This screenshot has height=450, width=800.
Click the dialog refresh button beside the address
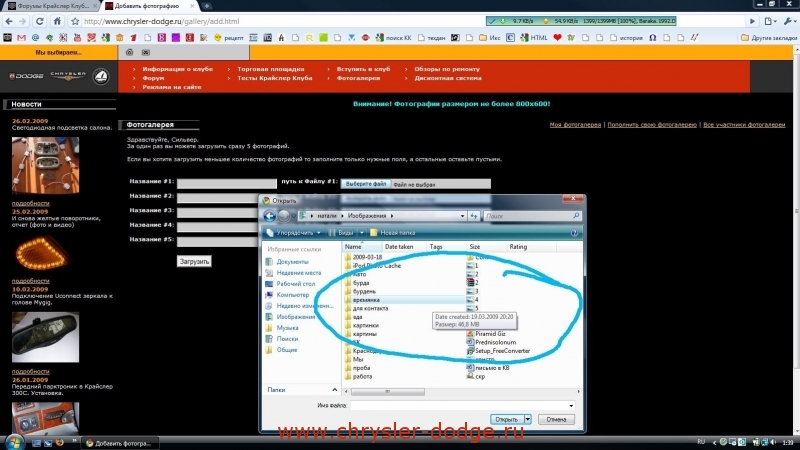[x=473, y=216]
